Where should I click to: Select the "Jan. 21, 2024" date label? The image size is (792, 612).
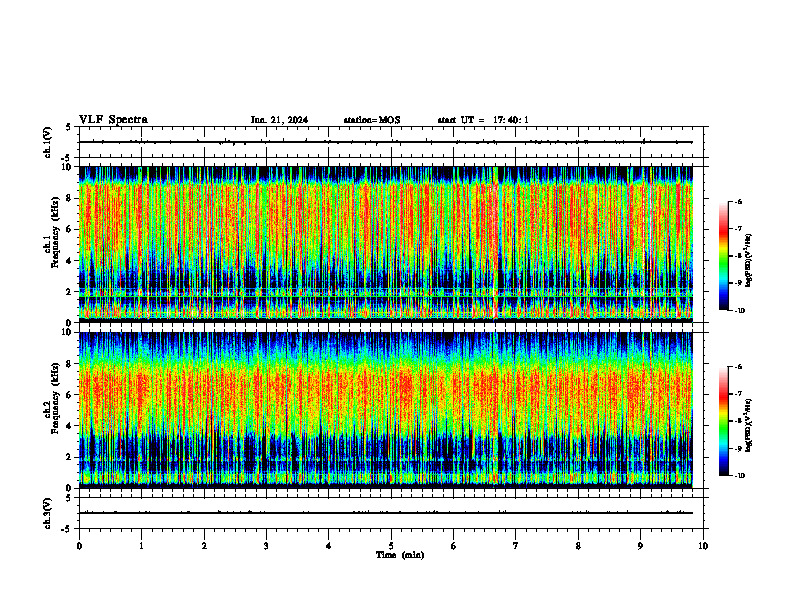[x=279, y=120]
